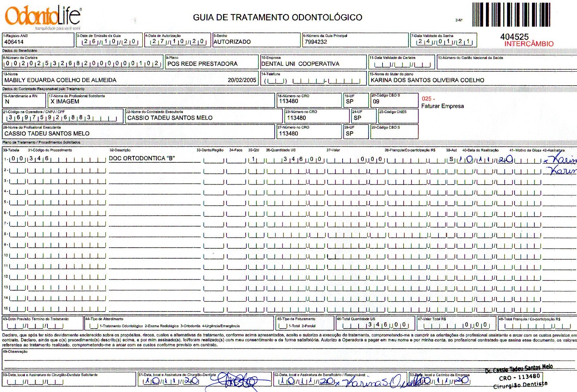
Task: Click the UF value in field 24
Action: (357, 118)
